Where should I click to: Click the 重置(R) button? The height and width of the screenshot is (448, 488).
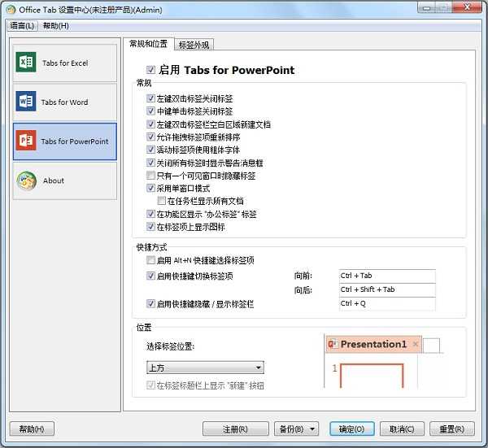tap(452, 429)
